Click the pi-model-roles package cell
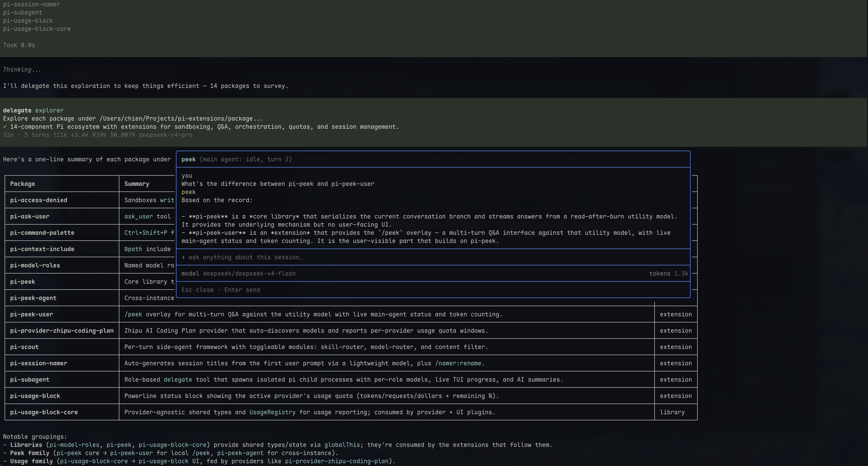 (62, 266)
